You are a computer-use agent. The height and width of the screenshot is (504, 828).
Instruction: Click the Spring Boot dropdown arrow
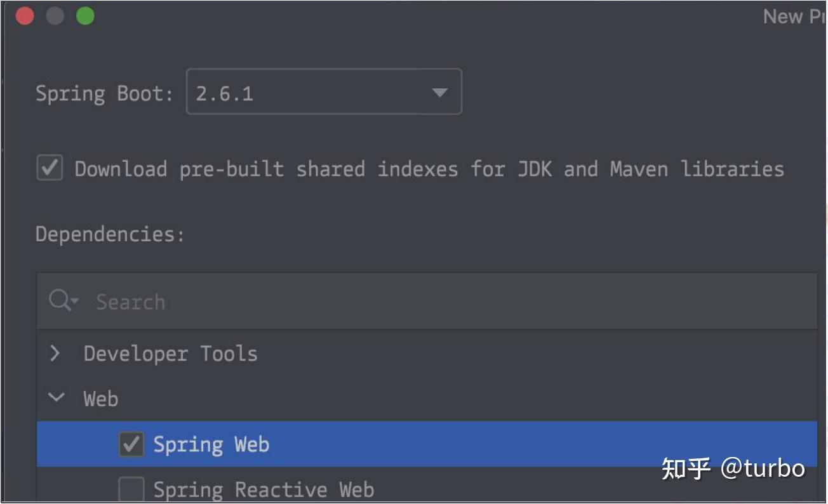(441, 92)
